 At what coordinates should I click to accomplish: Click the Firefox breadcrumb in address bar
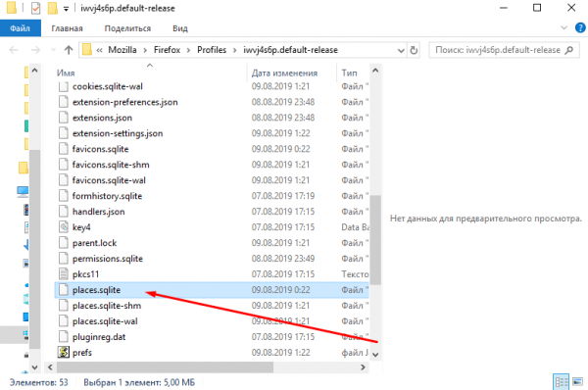point(167,50)
